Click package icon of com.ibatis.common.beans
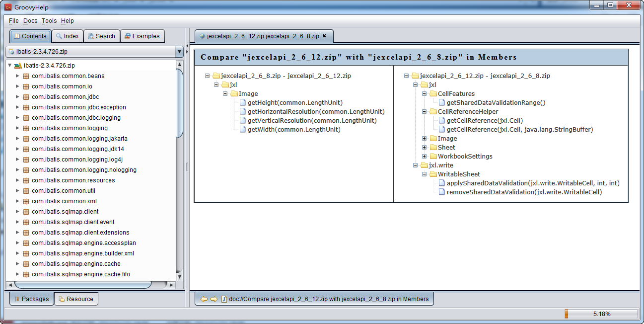The image size is (644, 324). pos(26,76)
